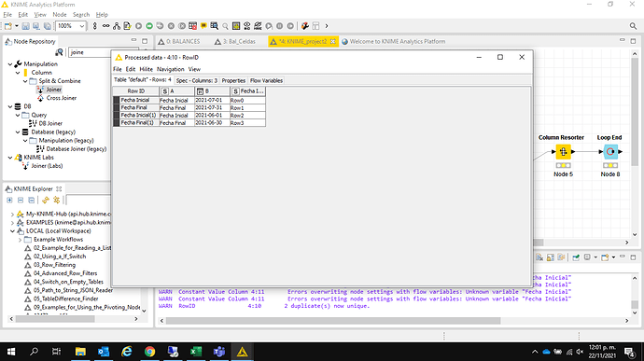Switch to Spec - Columns: 3 tab

pos(196,80)
